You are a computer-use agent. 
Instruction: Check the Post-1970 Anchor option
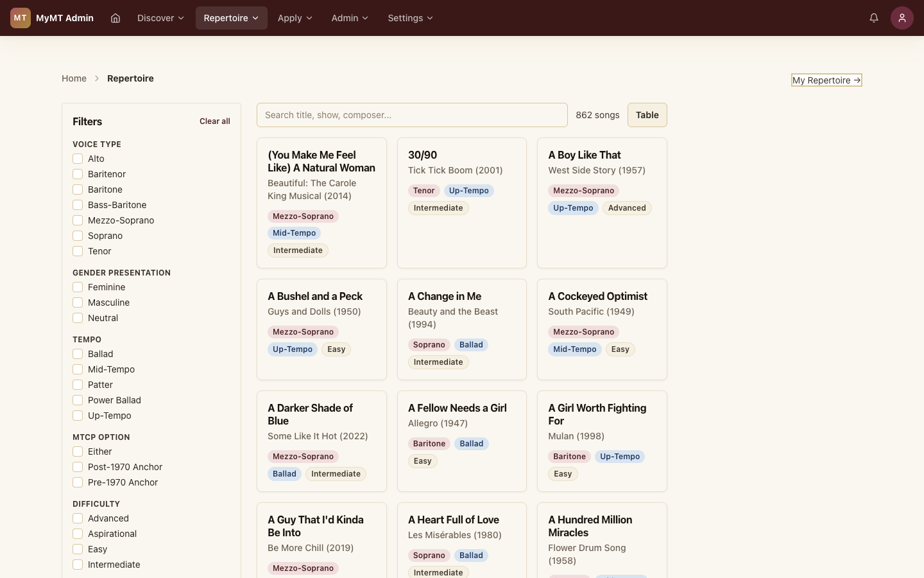click(x=78, y=467)
